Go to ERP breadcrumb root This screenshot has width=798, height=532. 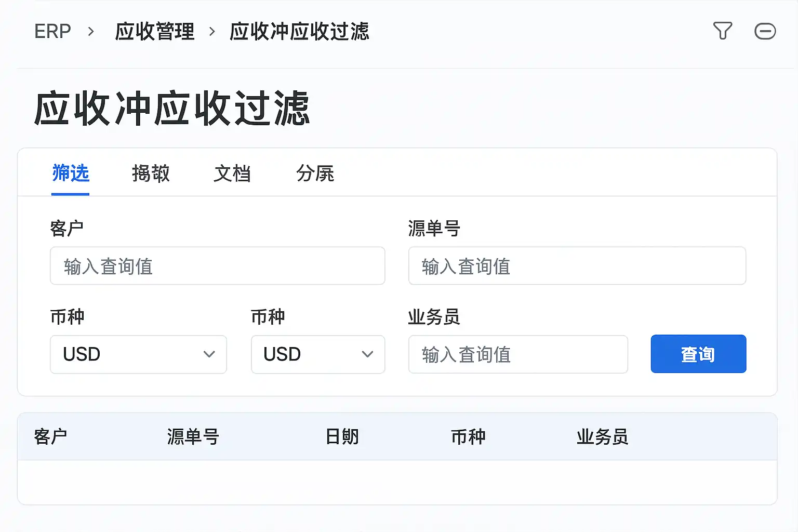(52, 32)
